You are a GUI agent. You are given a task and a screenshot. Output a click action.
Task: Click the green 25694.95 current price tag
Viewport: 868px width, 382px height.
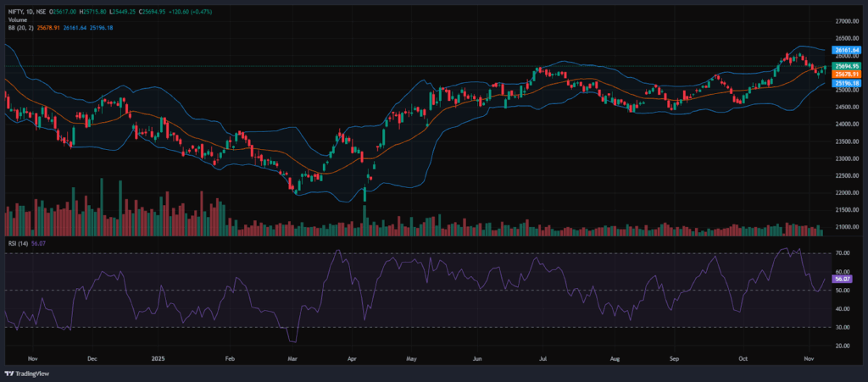[847, 66]
